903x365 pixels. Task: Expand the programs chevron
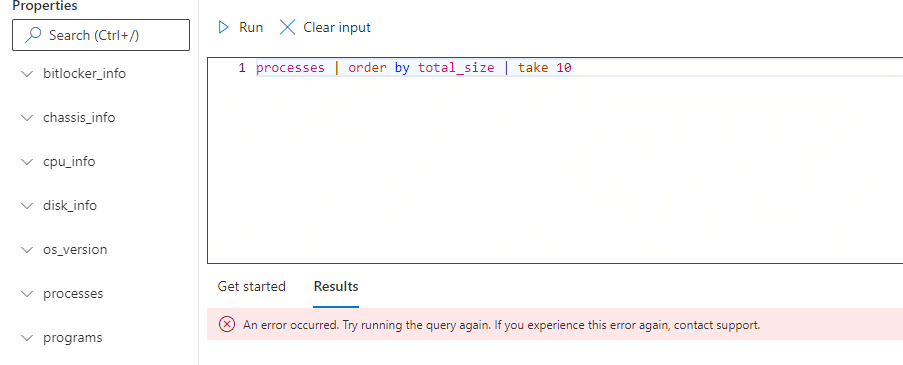[x=27, y=337]
